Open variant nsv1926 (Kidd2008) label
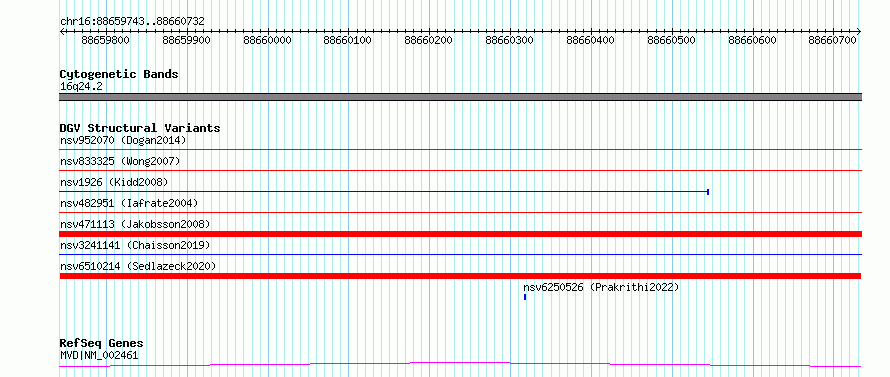 [114, 182]
